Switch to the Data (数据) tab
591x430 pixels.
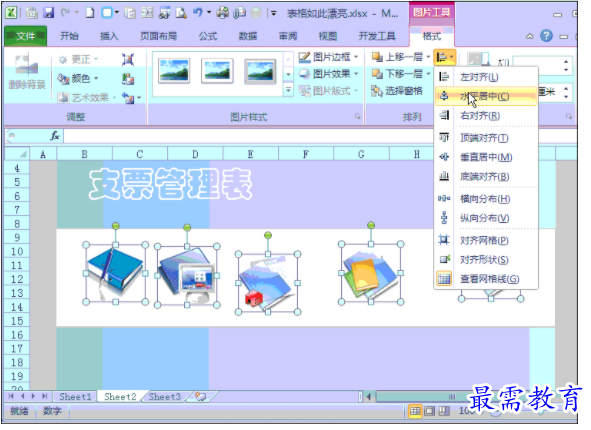[248, 36]
